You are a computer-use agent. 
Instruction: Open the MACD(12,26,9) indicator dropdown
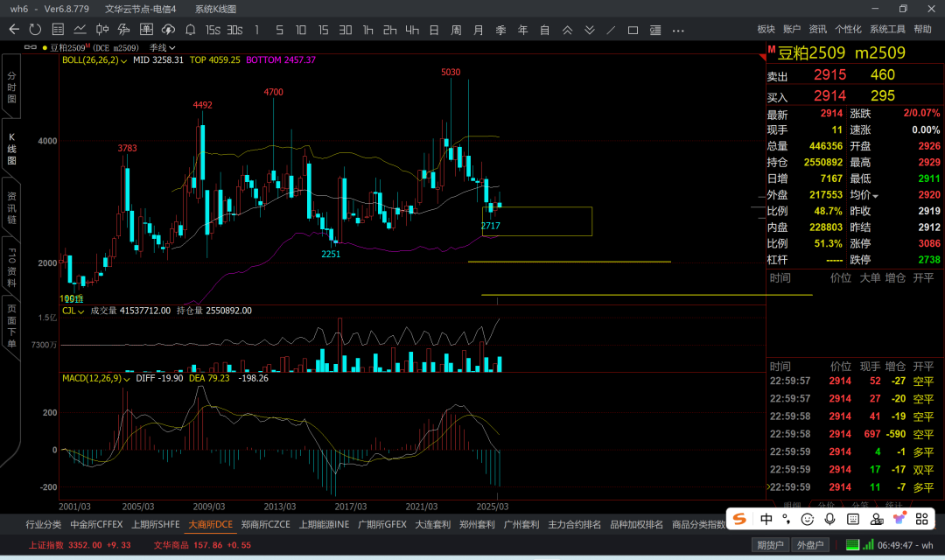point(128,378)
